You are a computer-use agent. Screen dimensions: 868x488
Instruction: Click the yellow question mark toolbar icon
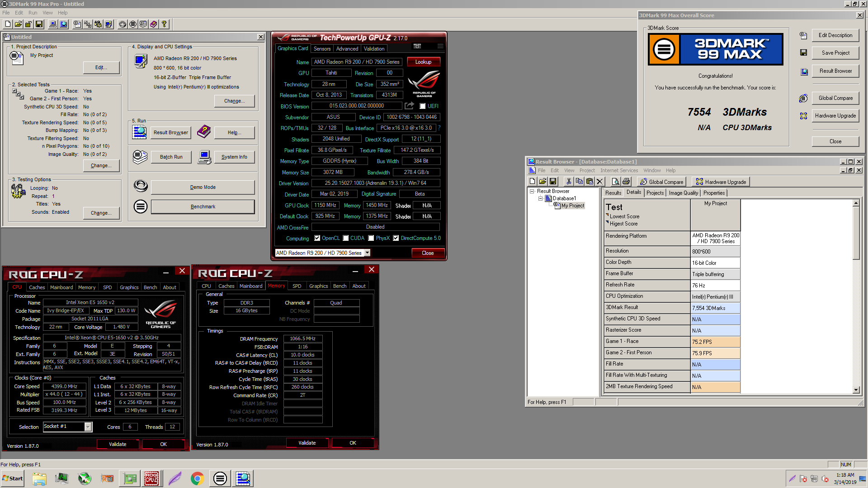click(164, 24)
